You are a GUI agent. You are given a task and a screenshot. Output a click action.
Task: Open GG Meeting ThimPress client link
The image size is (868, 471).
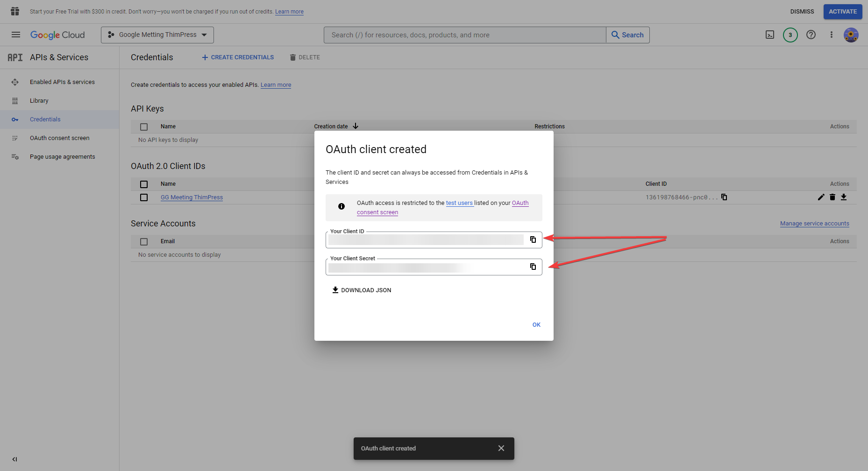pyautogui.click(x=192, y=197)
